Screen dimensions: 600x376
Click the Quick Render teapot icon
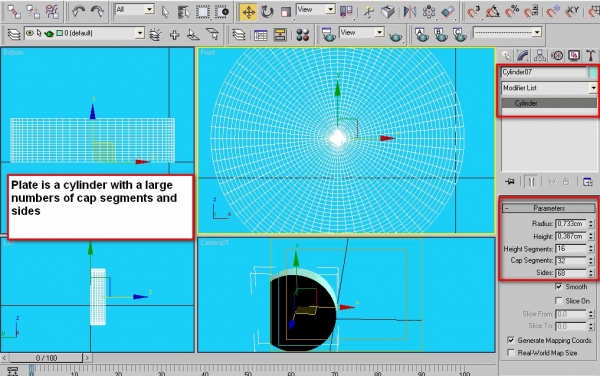(395, 36)
